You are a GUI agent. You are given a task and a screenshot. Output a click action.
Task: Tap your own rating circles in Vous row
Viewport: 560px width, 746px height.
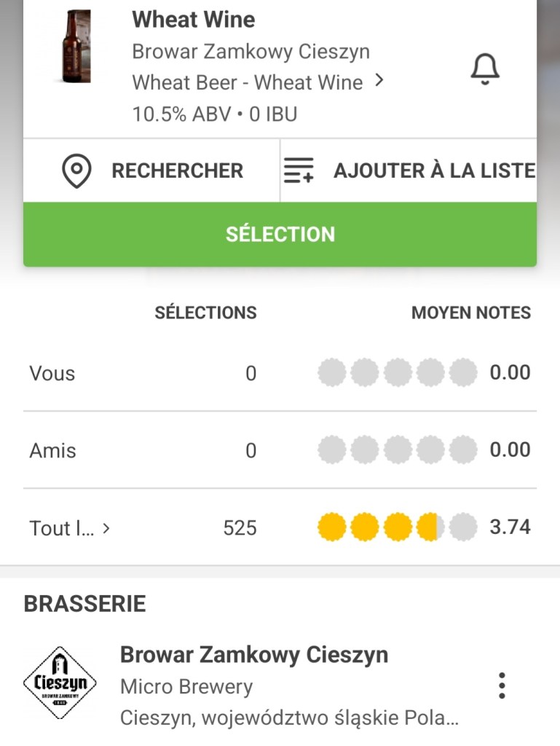click(397, 373)
